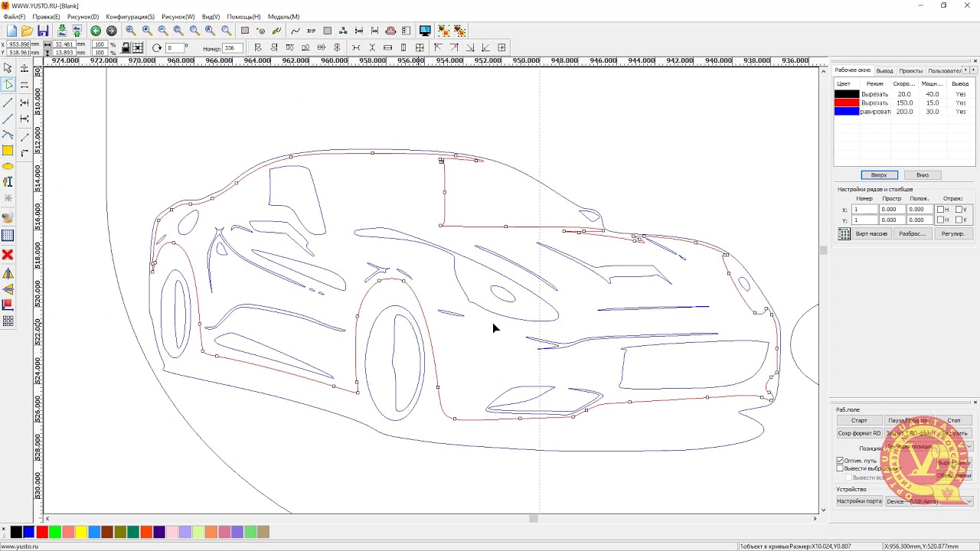Choose the straight line drawing tool

point(8,102)
